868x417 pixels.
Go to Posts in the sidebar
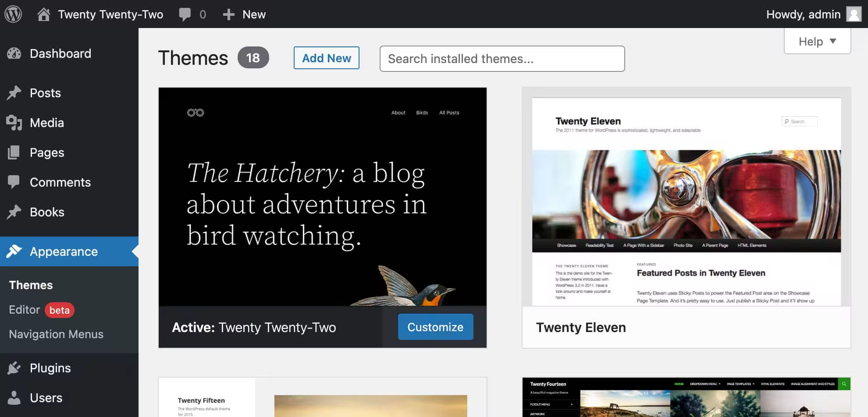[x=69, y=93]
